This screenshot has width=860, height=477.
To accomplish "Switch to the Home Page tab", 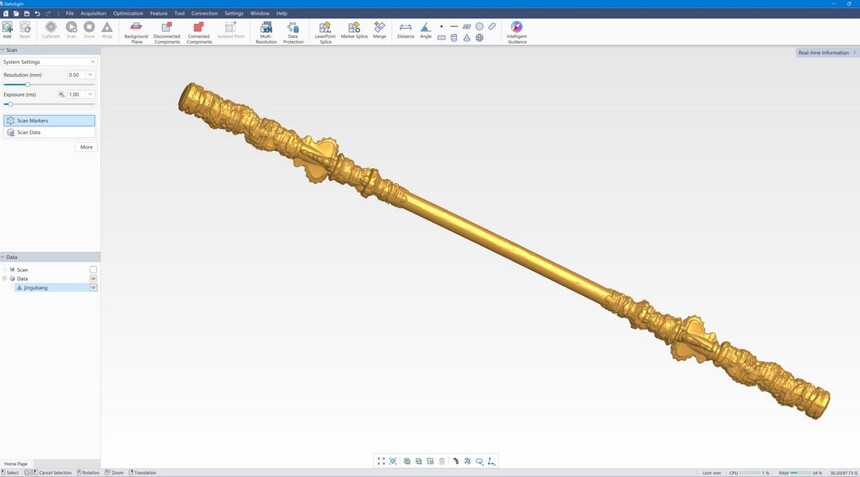I will point(16,464).
